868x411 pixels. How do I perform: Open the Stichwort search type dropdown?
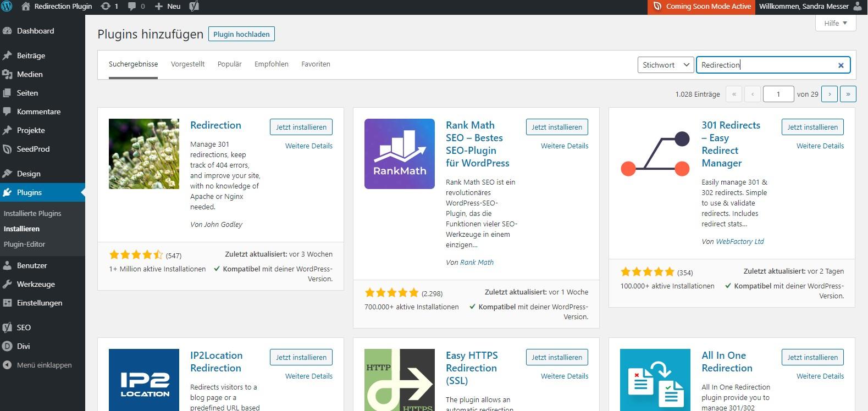(666, 65)
